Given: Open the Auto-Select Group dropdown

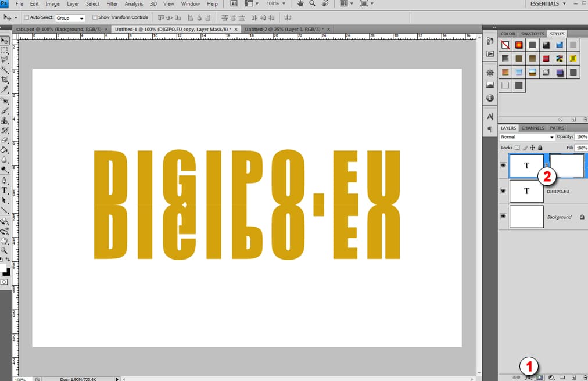Looking at the screenshot, I should (70, 18).
